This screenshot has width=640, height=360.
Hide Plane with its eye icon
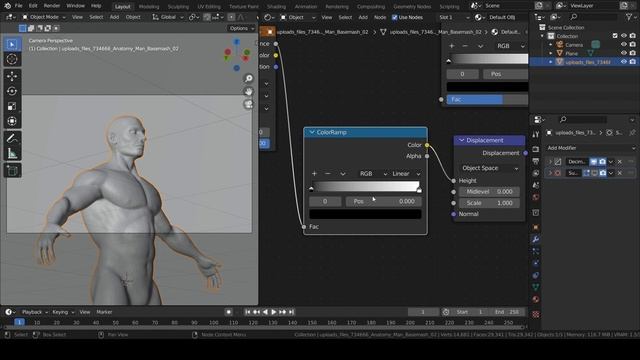624,53
